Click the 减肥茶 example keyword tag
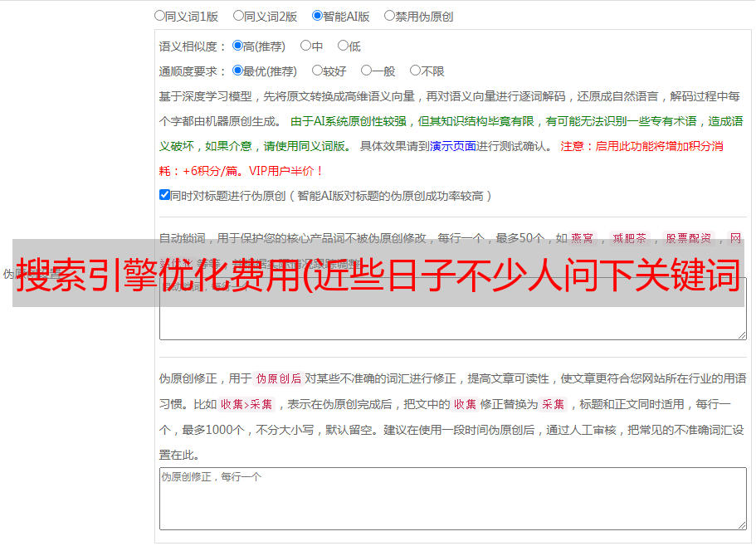 pyautogui.click(x=630, y=238)
